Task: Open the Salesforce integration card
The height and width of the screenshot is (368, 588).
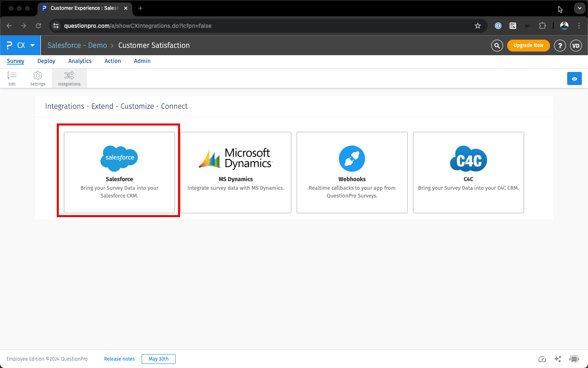Action: 119,172
